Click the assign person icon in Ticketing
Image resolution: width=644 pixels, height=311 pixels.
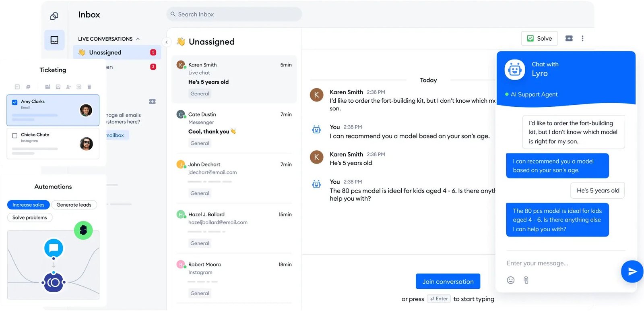(68, 87)
